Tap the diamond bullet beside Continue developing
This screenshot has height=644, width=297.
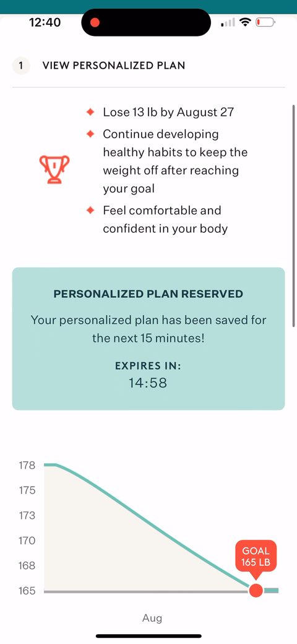click(90, 134)
